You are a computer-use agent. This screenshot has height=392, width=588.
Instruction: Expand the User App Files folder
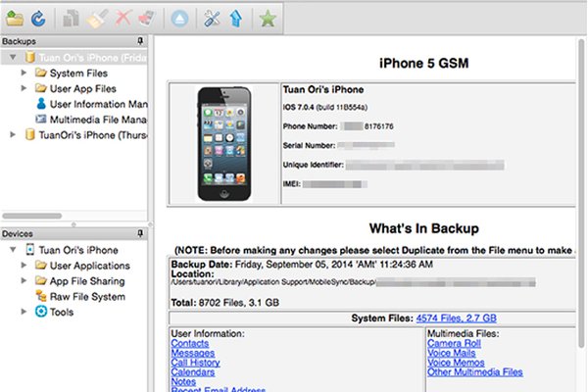pos(24,88)
